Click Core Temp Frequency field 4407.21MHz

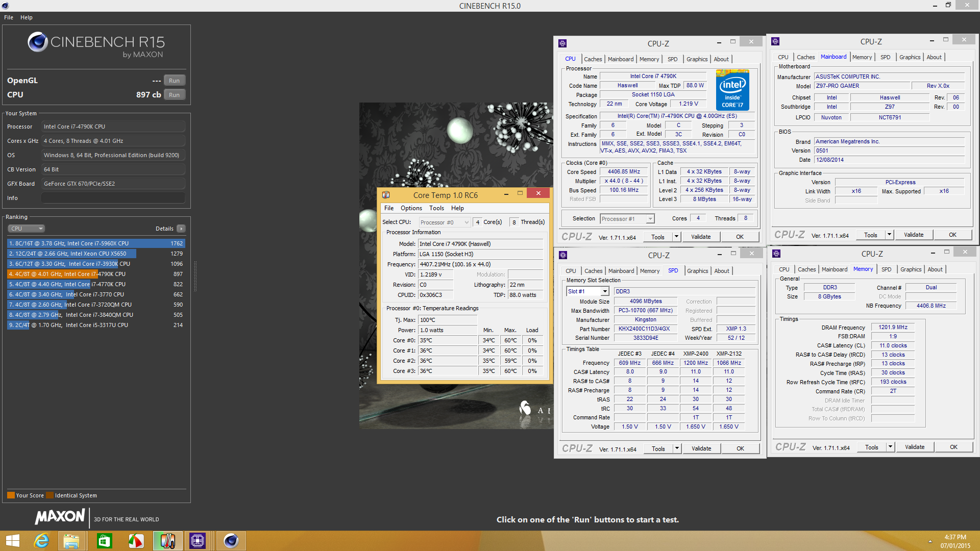coord(480,264)
